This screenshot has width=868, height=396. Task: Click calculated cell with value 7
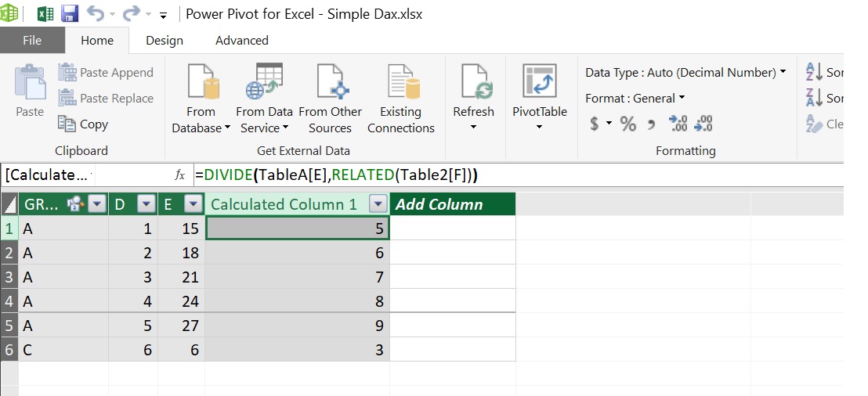[297, 276]
